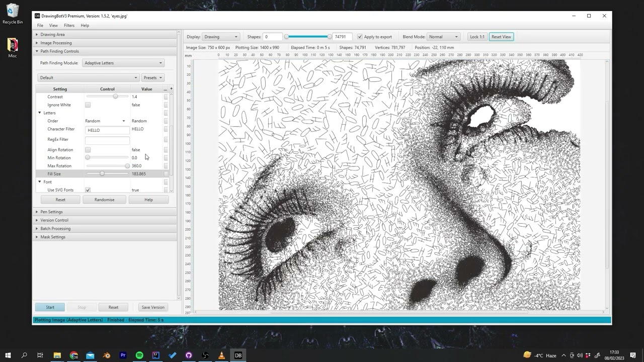Open the Blend Mode Normal dropdown
This screenshot has width=644, height=362.
[x=443, y=37]
